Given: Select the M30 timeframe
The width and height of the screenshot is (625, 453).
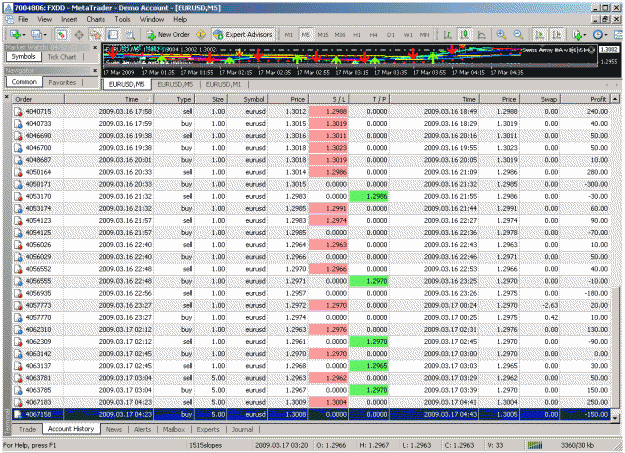Looking at the screenshot, I should [x=340, y=35].
